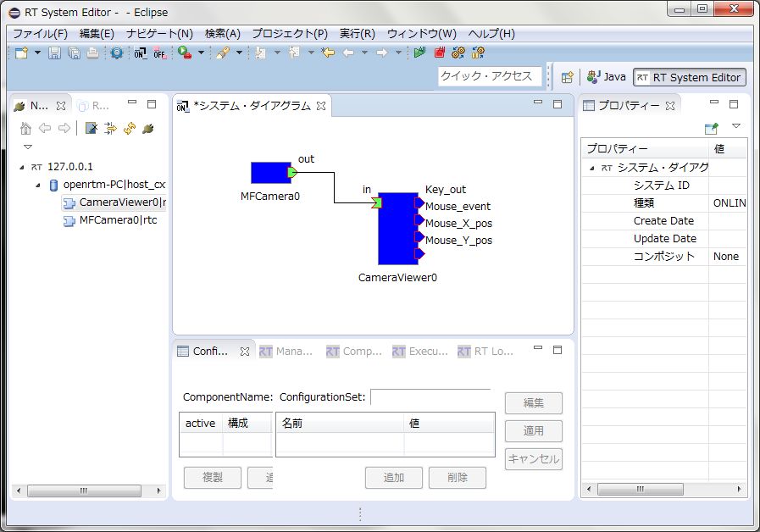Click the Open Perspective icon
Viewport: 760px width, 532px height.
567,77
